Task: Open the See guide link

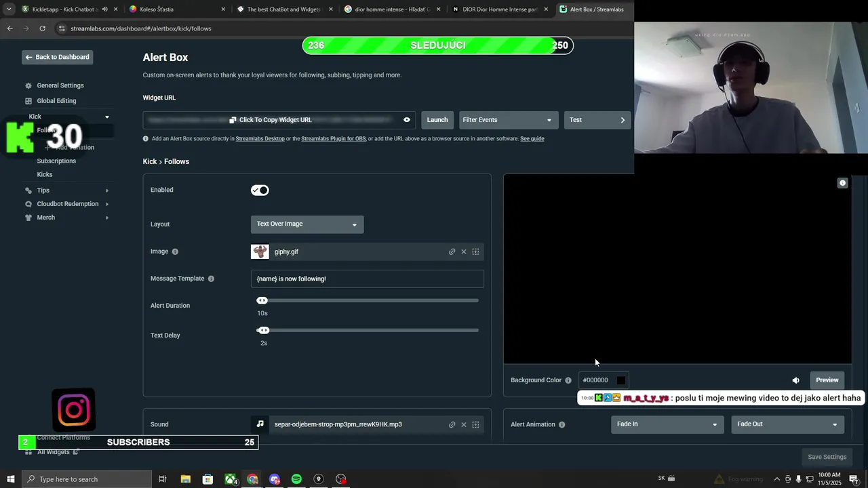Action: (x=532, y=139)
